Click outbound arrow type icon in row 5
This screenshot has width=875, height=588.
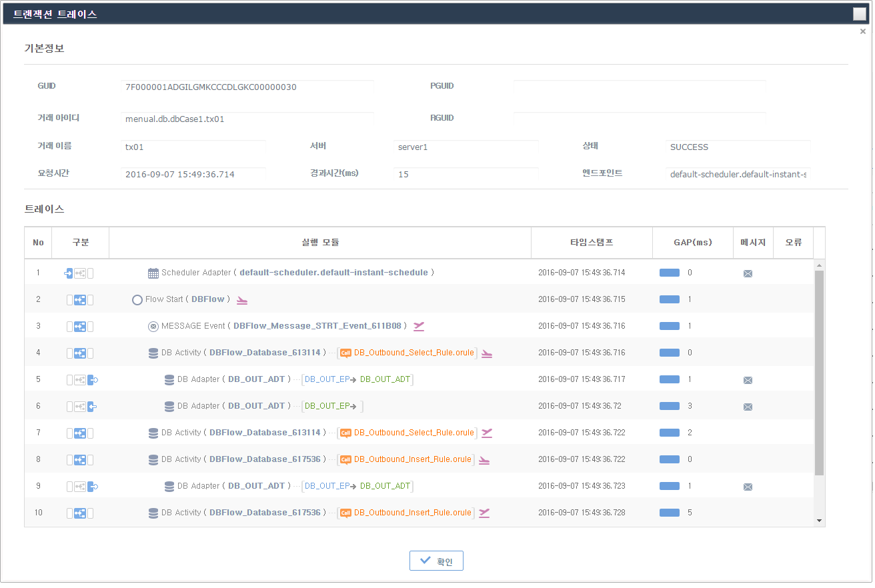(x=93, y=379)
